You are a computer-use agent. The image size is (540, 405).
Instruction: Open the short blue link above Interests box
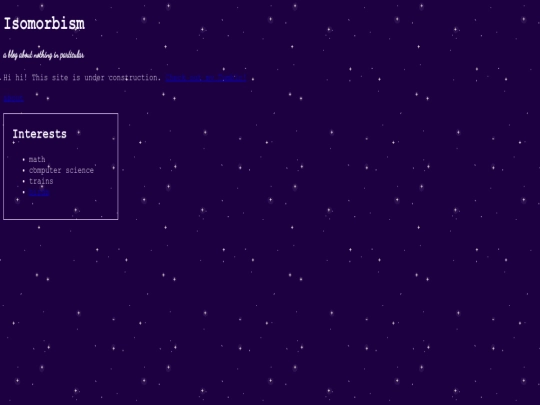pos(13,98)
